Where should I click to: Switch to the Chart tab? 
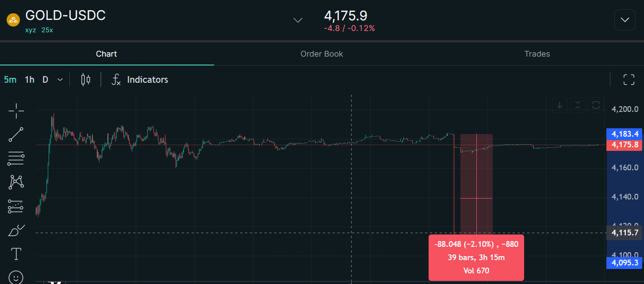click(106, 54)
